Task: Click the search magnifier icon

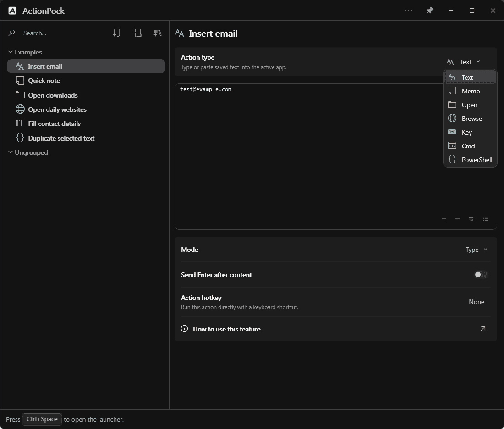Action: coord(11,33)
